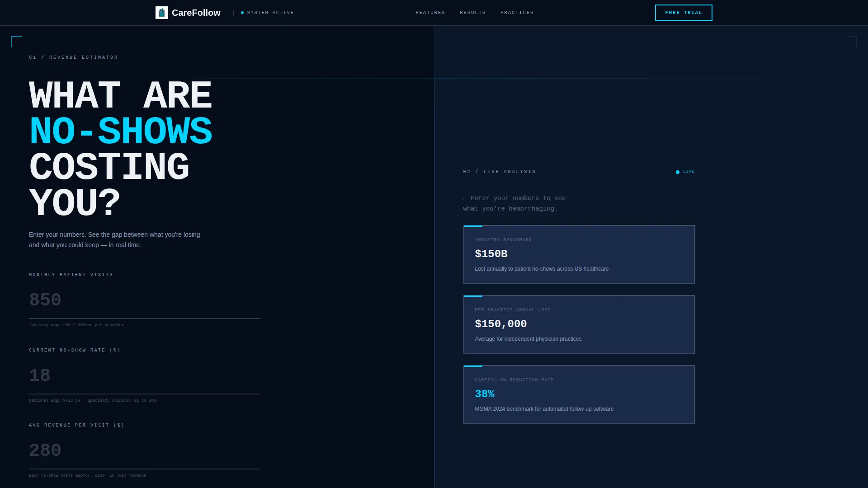Click the 38% reduction rate value
868x488 pixels.
[485, 394]
